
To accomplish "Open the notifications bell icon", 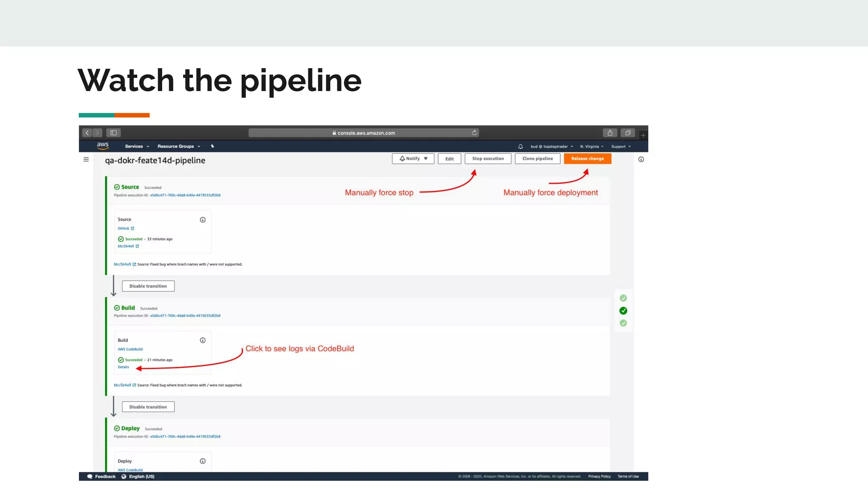I will click(520, 147).
